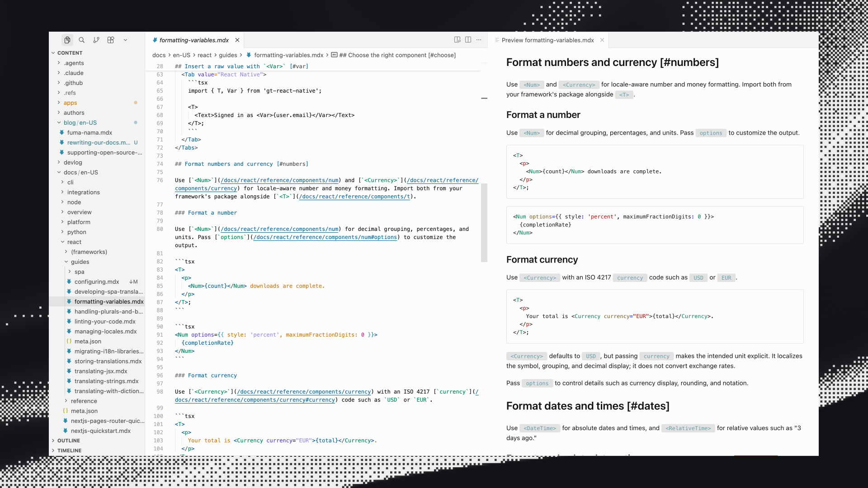
Task: Click the editor vertical scrollbar thumb
Action: 484,223
